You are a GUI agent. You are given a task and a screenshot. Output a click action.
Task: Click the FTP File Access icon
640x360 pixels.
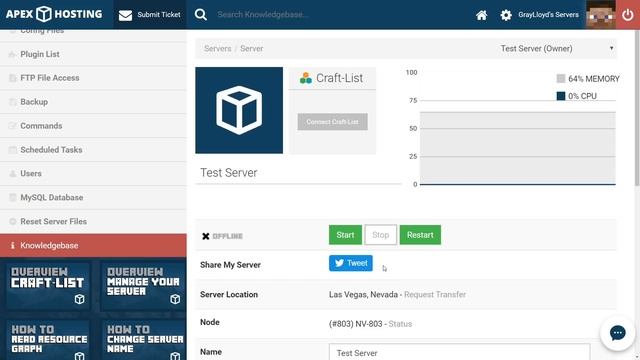pyautogui.click(x=12, y=78)
